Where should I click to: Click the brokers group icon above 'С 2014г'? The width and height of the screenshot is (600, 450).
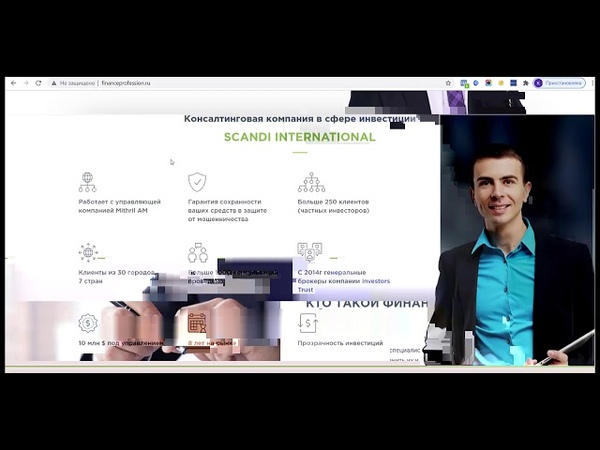(x=310, y=252)
